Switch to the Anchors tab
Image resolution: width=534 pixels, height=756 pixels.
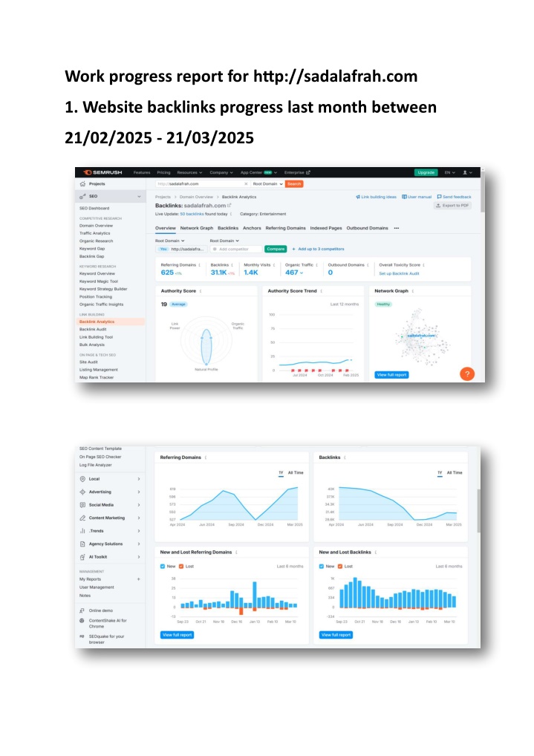tap(252, 228)
